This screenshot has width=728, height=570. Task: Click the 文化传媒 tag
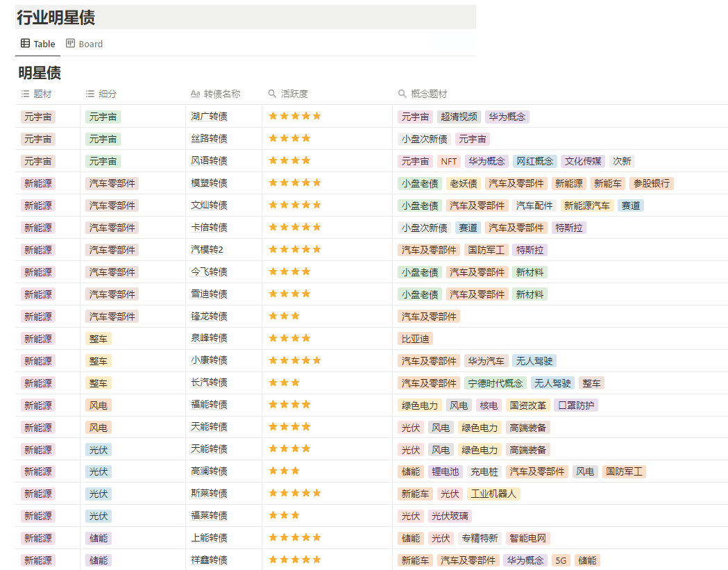coord(583,161)
